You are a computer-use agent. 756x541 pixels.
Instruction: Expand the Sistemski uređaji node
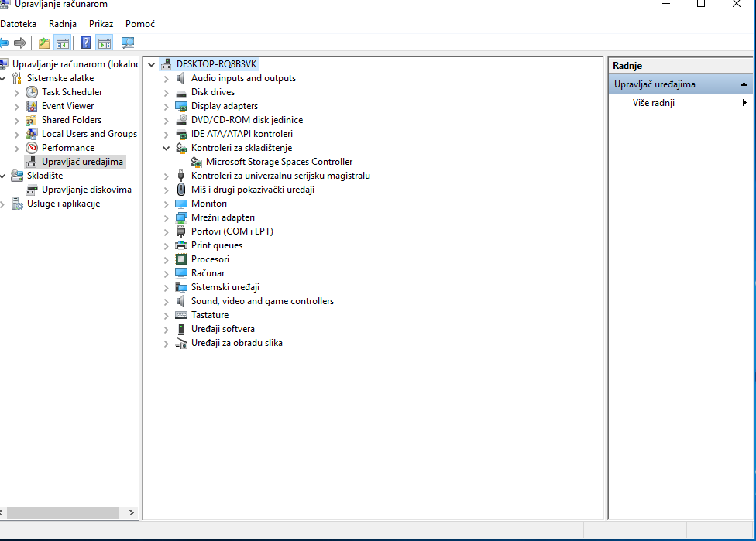coord(166,288)
